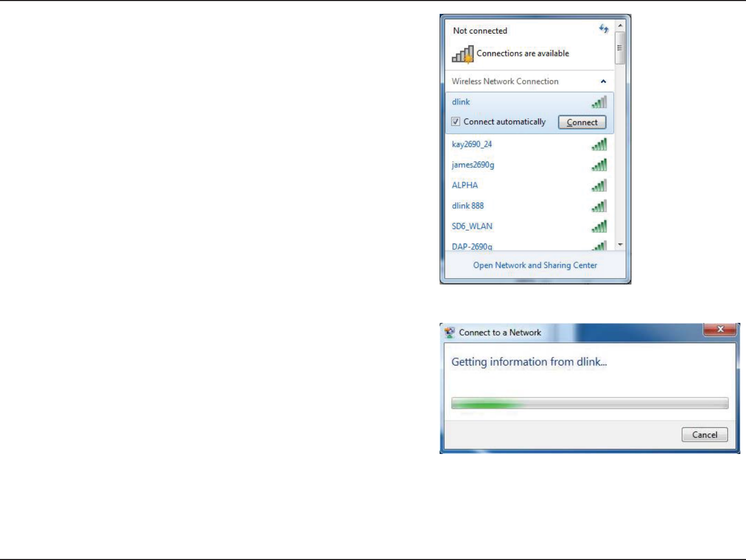
Task: Cancel the Getting information dialog
Action: tap(704, 435)
